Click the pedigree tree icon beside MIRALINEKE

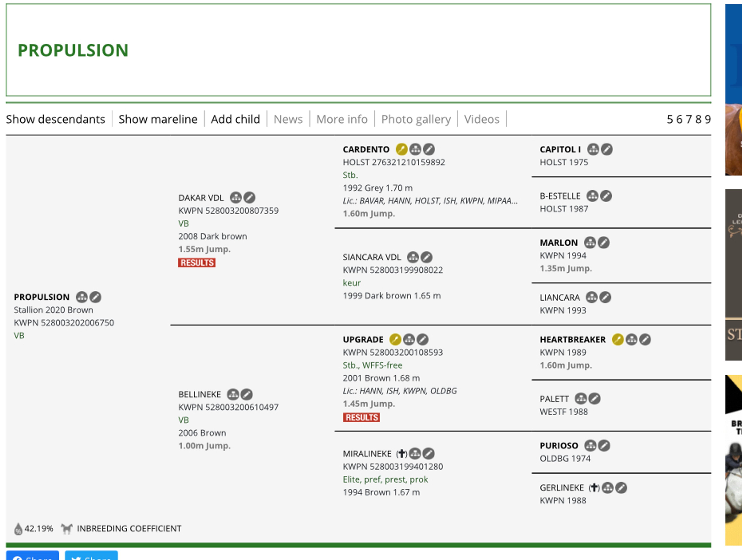point(415,454)
